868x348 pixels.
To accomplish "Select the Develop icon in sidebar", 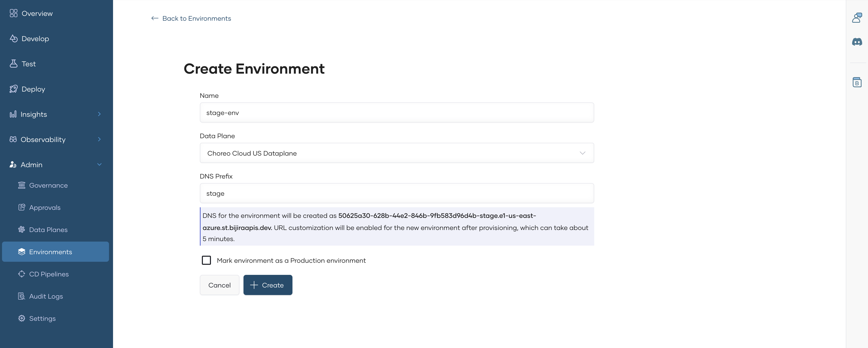I will tap(13, 38).
